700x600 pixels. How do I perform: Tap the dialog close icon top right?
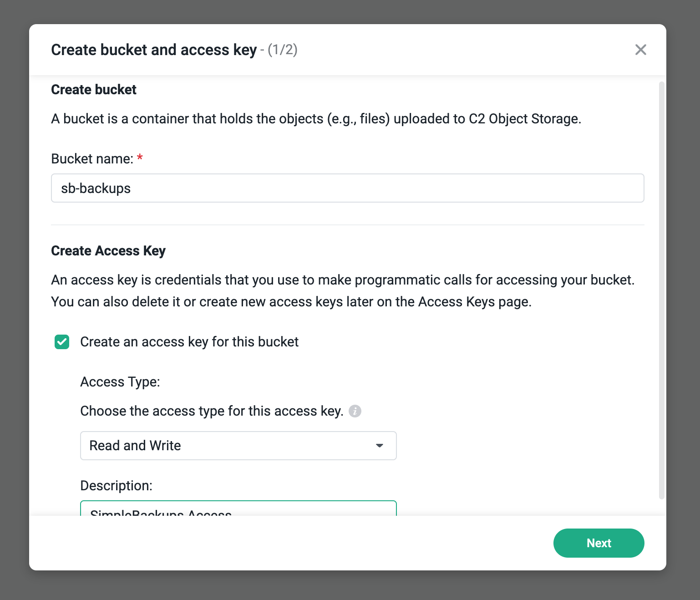coord(640,50)
